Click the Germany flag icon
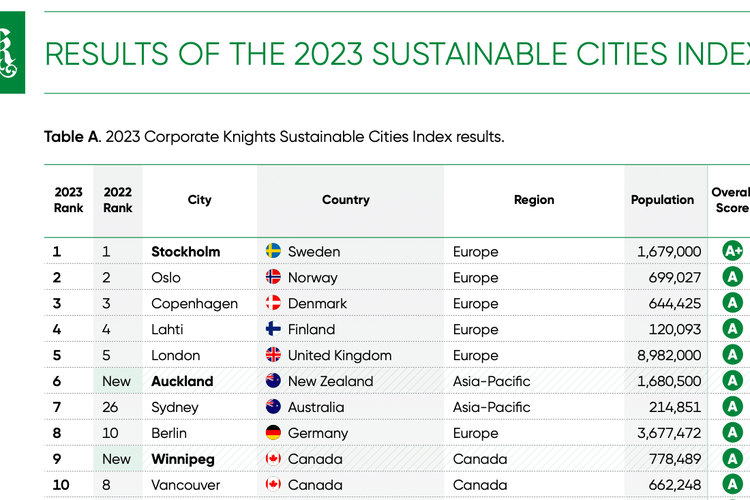Screen dimensions: 750x500 click(273, 433)
